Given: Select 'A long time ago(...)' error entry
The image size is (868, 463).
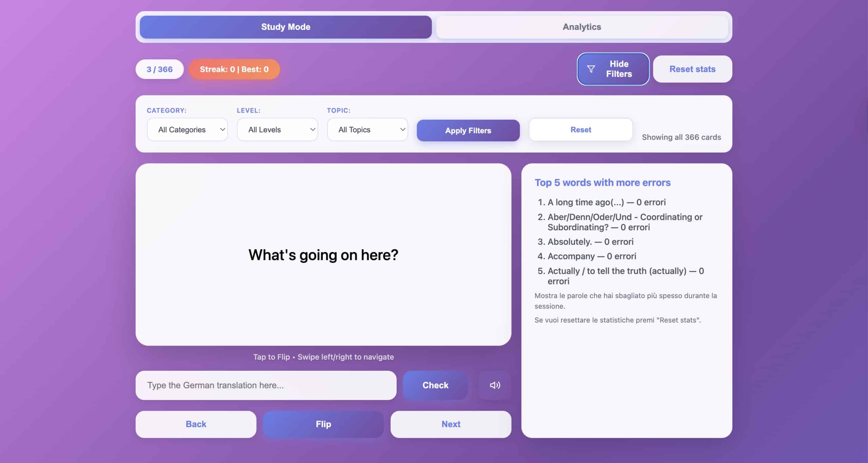Looking at the screenshot, I should [607, 202].
